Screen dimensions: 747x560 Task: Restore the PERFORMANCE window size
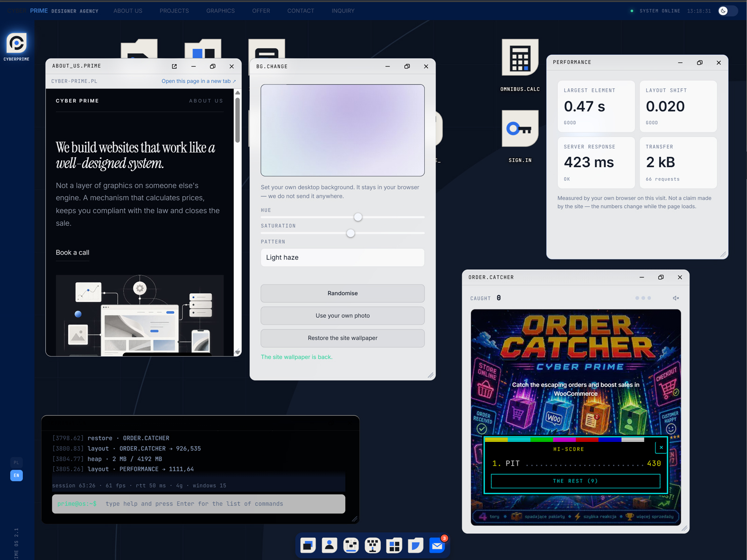(x=699, y=63)
